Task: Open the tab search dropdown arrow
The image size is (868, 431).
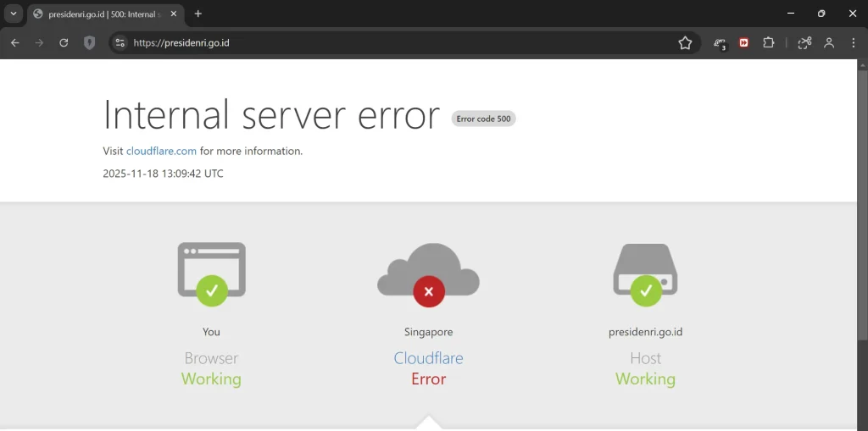Action: pyautogui.click(x=14, y=14)
